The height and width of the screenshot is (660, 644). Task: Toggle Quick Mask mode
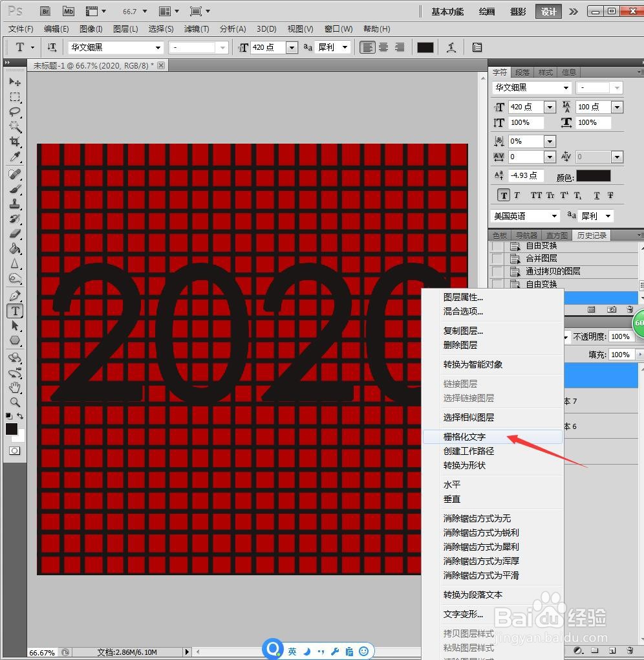click(14, 451)
